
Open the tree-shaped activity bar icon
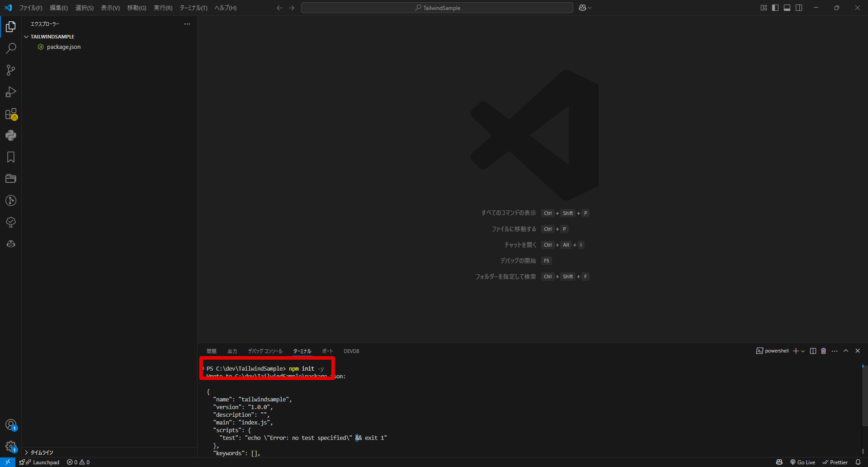[x=11, y=222]
